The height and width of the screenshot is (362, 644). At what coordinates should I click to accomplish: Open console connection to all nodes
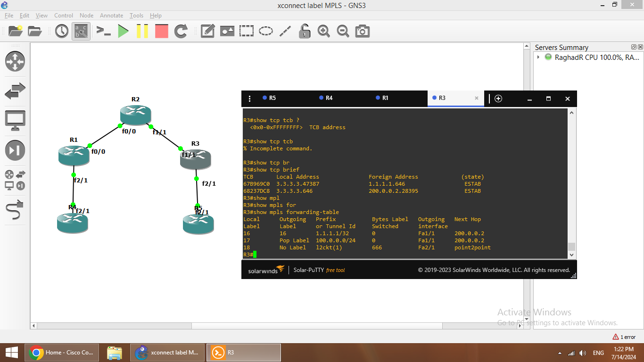tap(103, 31)
